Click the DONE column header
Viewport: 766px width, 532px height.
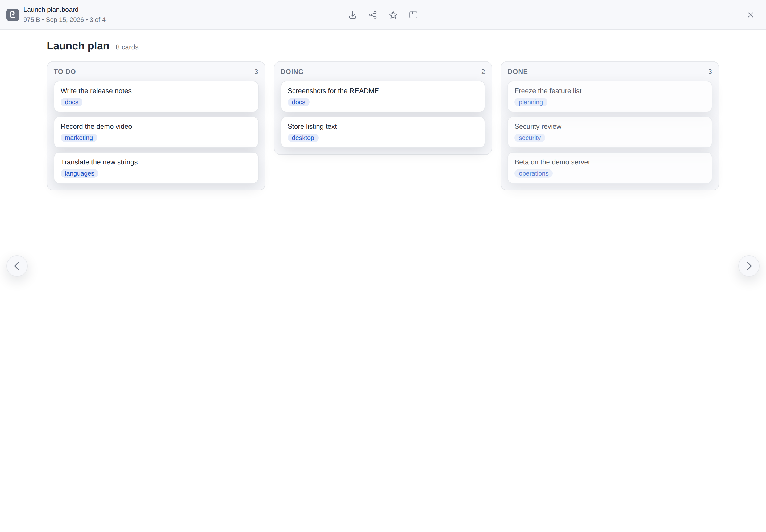tap(517, 72)
